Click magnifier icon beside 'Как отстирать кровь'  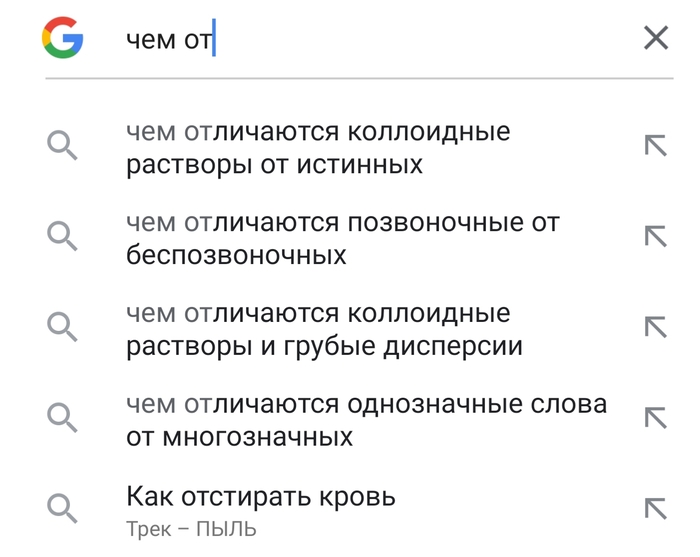62,508
